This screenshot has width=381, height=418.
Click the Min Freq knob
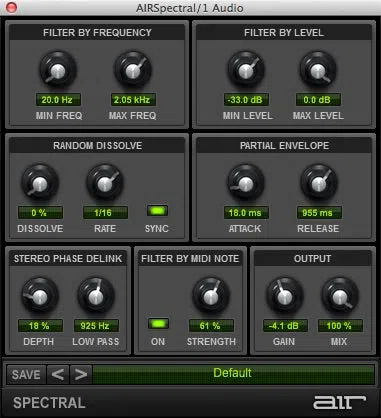(x=58, y=70)
